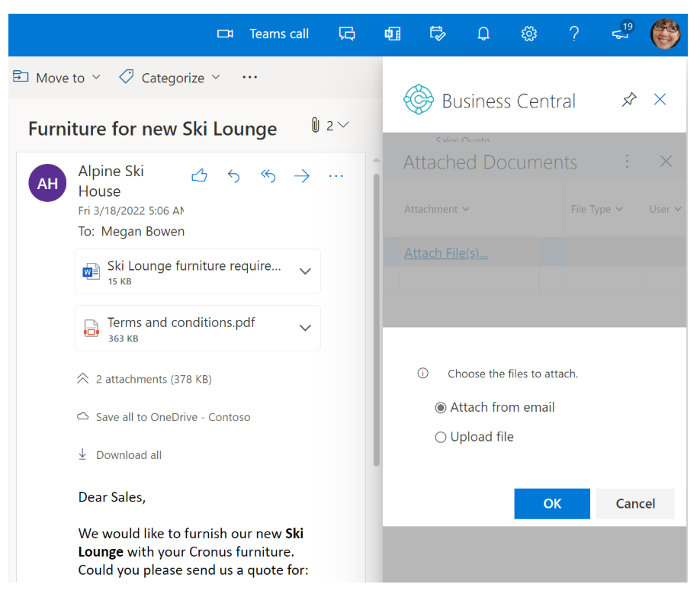Click the AH sender avatar
The height and width of the screenshot is (597, 700).
[47, 183]
